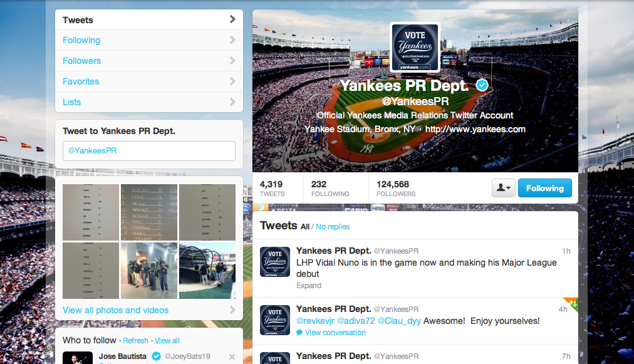Dismiss Jose Bautista follow suggestion
The image size is (634, 364).
point(232,356)
